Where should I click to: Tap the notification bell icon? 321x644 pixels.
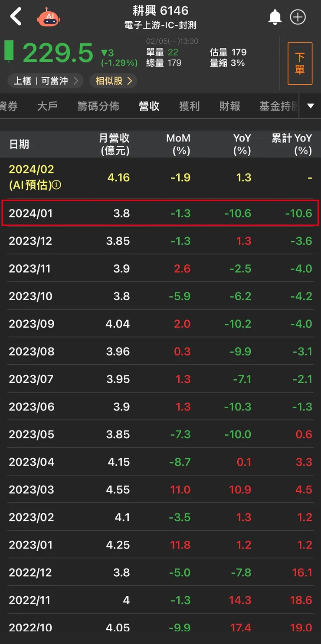pos(275,17)
